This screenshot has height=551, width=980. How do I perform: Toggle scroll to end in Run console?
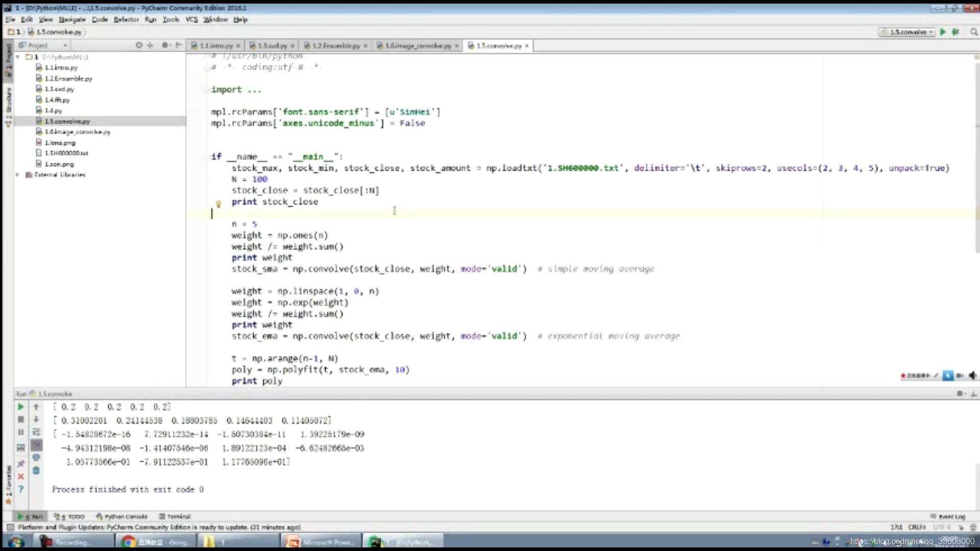(x=36, y=445)
